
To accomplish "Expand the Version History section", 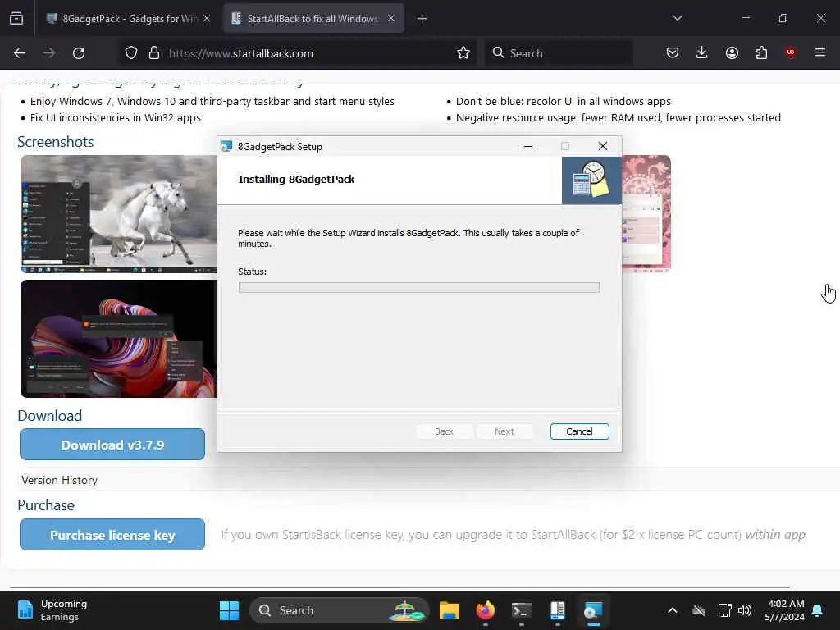I will (59, 480).
